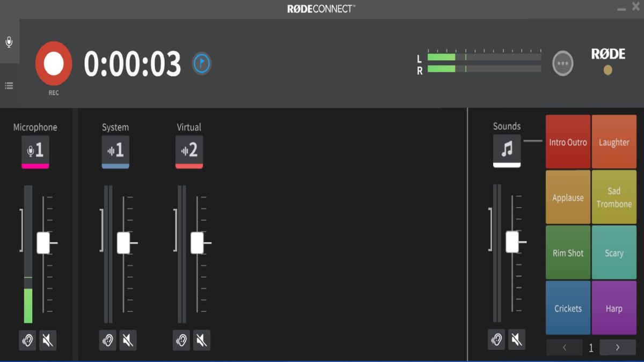This screenshot has height=362, width=644.
Task: Mute the Virtual channel
Action: (x=201, y=339)
